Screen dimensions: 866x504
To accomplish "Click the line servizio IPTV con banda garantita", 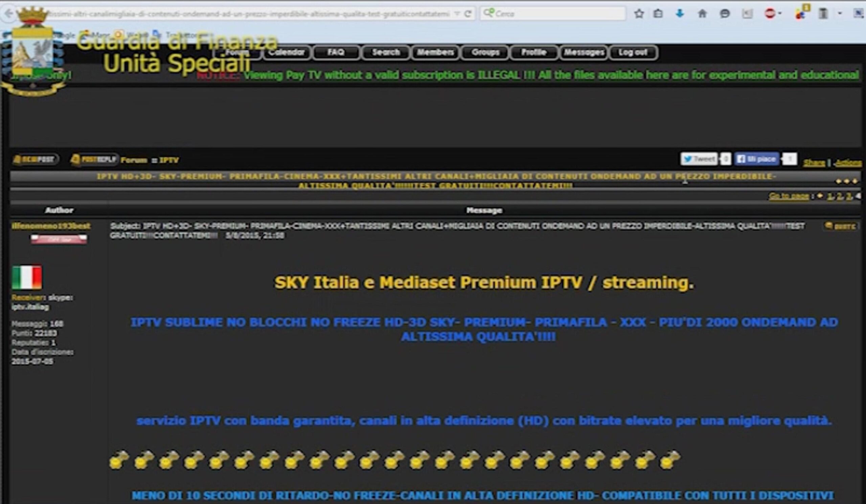I will point(484,421).
